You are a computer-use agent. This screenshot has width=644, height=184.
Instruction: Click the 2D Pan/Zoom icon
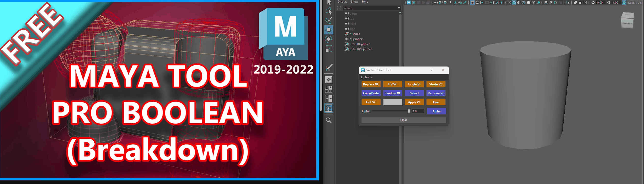tap(460, 3)
